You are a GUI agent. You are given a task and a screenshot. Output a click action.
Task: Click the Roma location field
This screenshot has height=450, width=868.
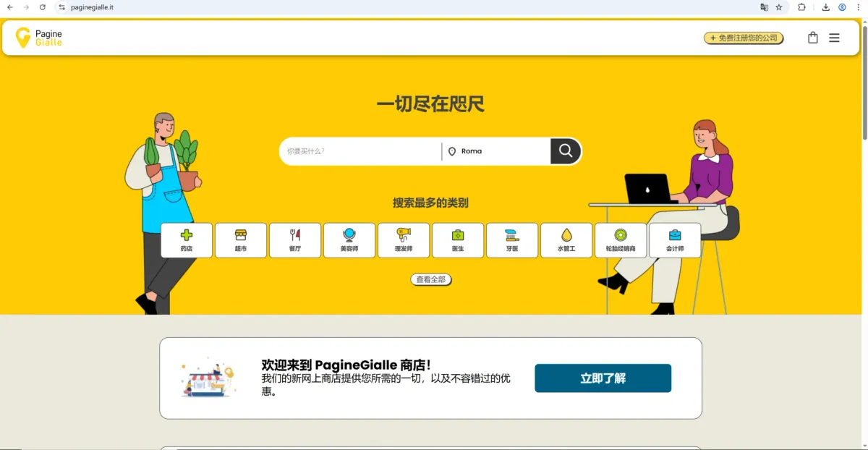pyautogui.click(x=497, y=151)
